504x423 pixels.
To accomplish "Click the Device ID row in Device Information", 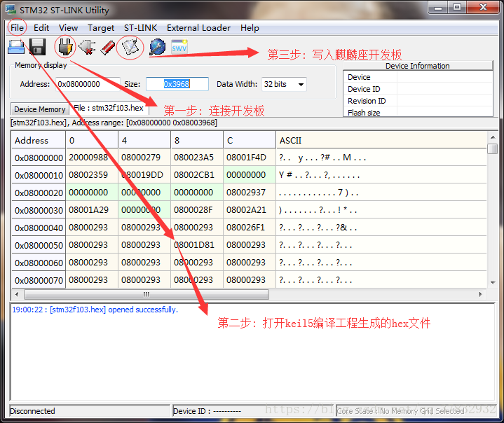I will pyautogui.click(x=418, y=89).
